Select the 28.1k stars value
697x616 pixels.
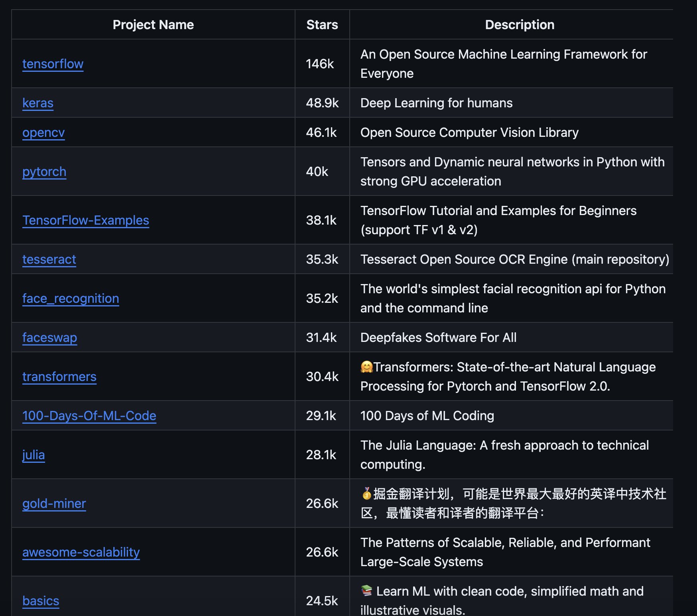click(x=321, y=455)
